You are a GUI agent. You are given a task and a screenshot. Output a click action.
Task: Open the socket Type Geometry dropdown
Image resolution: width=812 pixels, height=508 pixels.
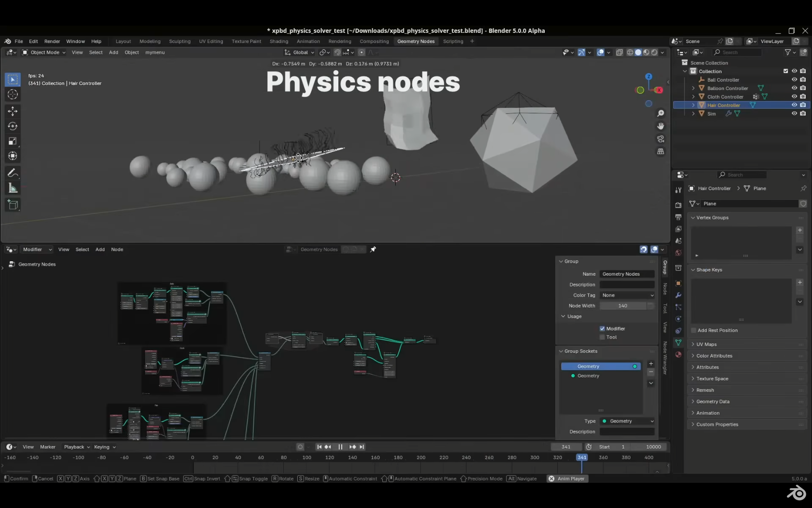click(627, 421)
